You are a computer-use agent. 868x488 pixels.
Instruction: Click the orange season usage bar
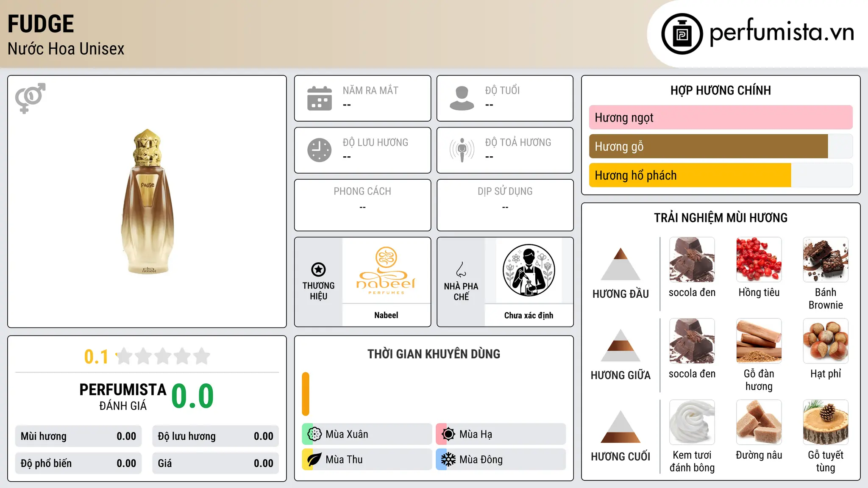[x=306, y=394]
